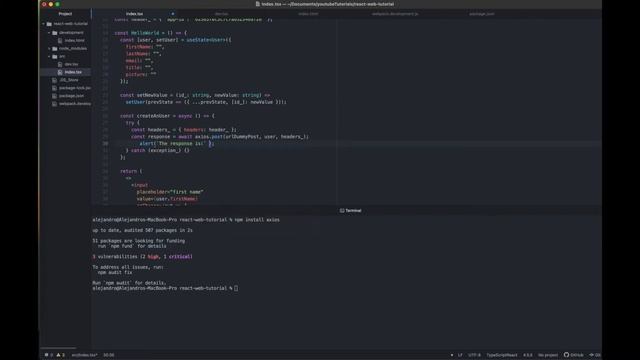This screenshot has height=360, width=640.
Task: Select dev.tsx in the project tree
Action: click(71, 64)
